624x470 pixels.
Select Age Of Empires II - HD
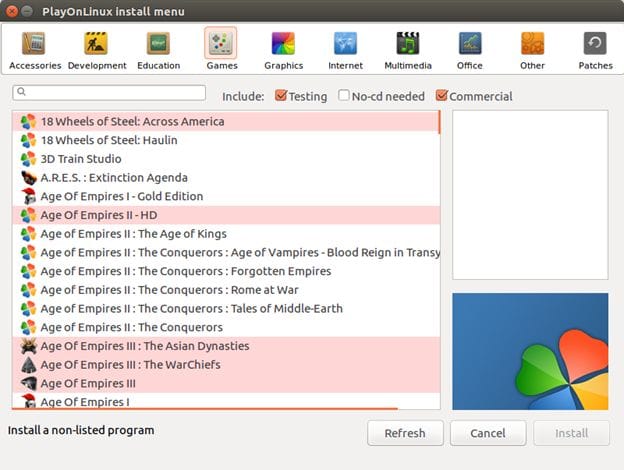click(x=226, y=215)
